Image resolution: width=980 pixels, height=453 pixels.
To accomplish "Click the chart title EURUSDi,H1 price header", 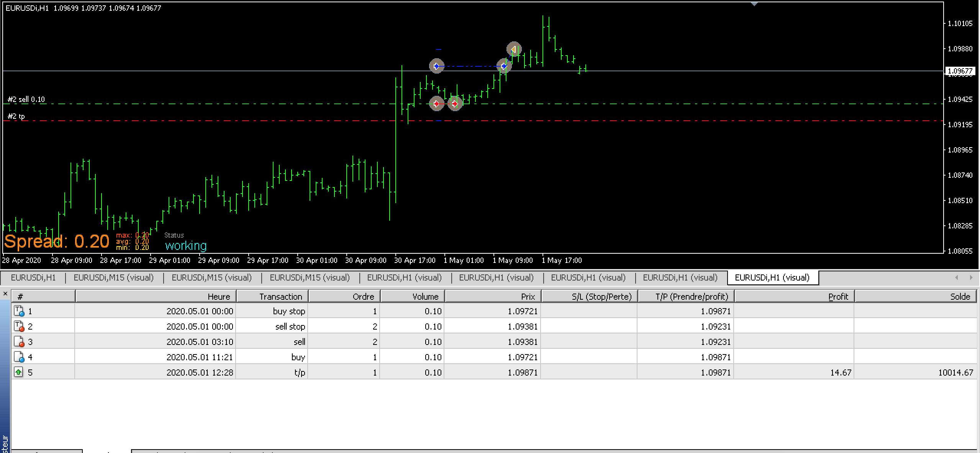I will 83,8.
